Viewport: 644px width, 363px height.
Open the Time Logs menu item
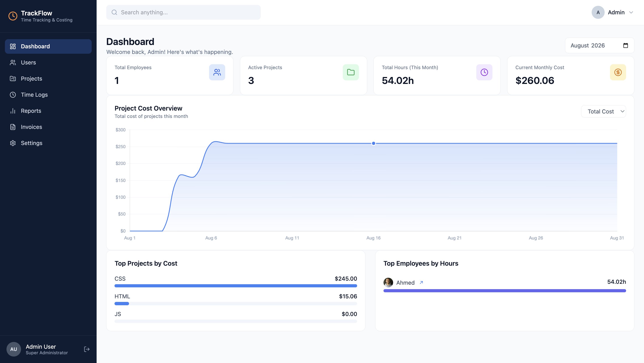coord(48,95)
